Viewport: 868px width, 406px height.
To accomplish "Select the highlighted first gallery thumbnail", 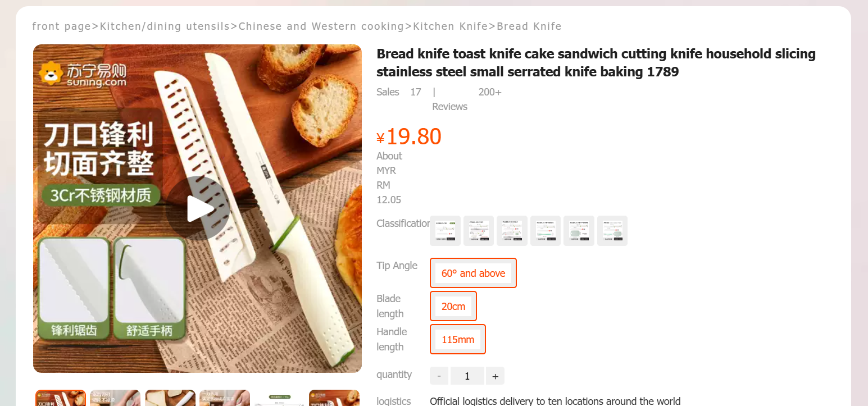I will pyautogui.click(x=61, y=398).
